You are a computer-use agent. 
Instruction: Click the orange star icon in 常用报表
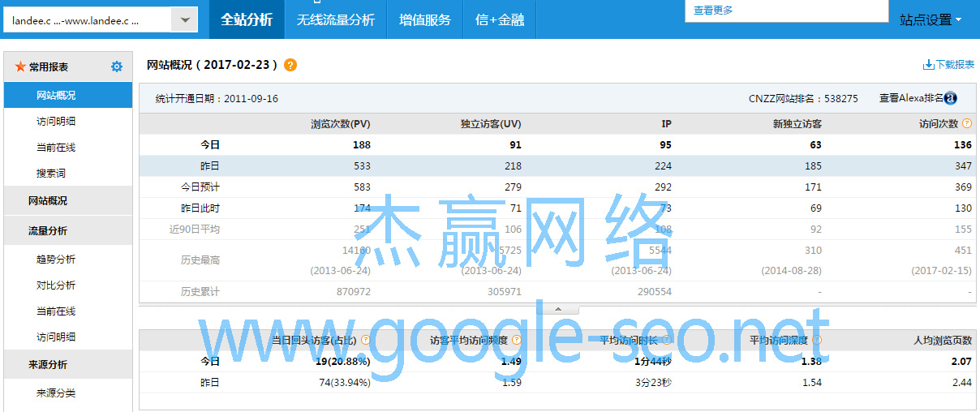coord(20,67)
